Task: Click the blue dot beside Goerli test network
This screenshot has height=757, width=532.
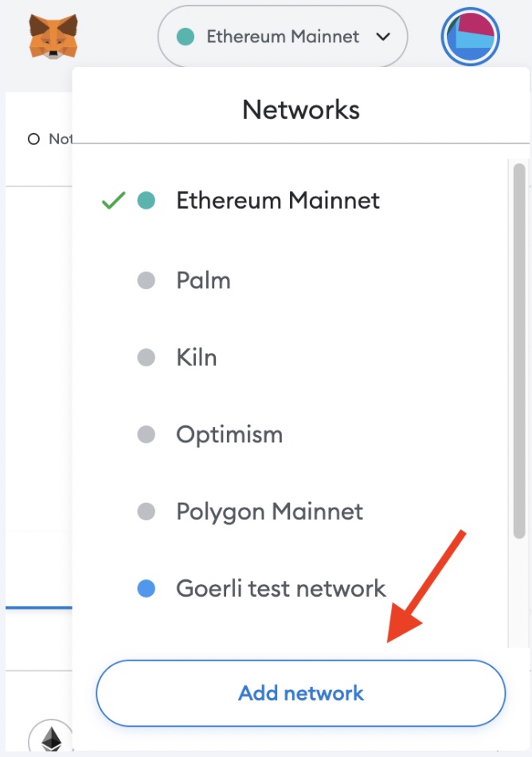Action: tap(146, 589)
